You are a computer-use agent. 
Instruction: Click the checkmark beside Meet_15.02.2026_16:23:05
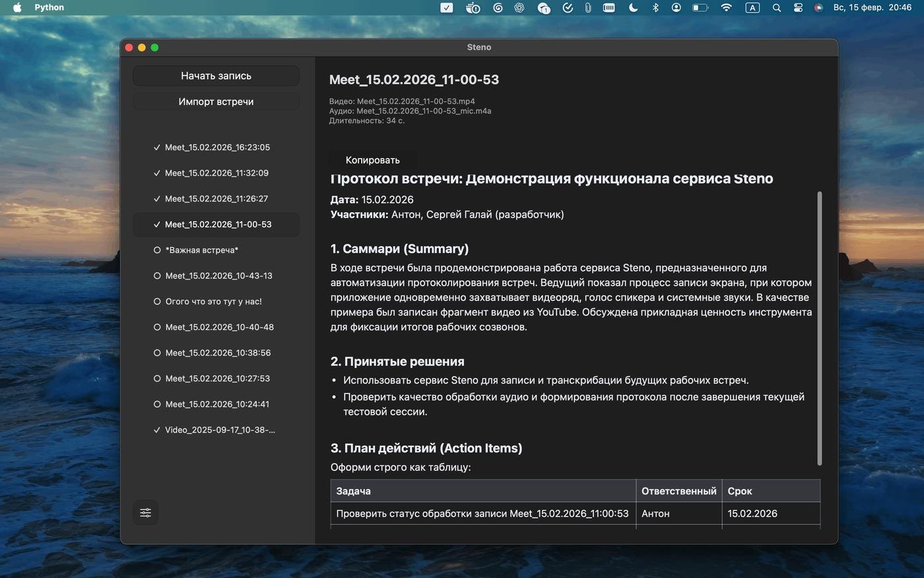click(x=157, y=147)
